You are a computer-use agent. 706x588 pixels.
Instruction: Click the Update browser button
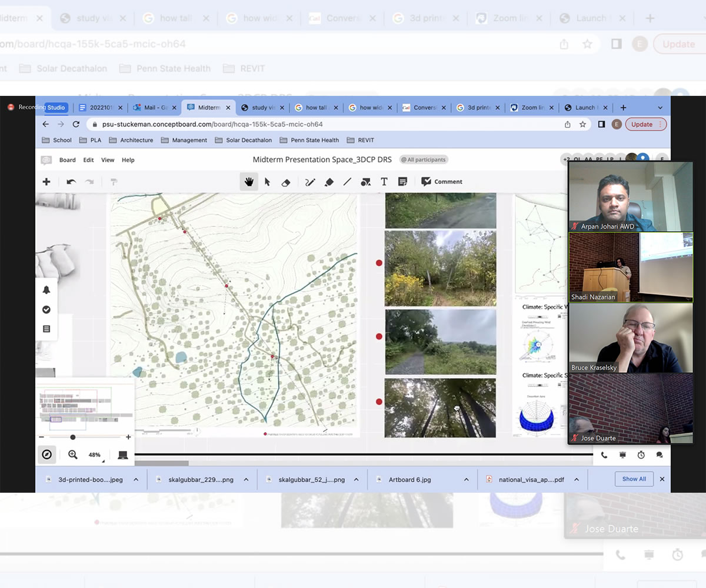[x=645, y=124]
